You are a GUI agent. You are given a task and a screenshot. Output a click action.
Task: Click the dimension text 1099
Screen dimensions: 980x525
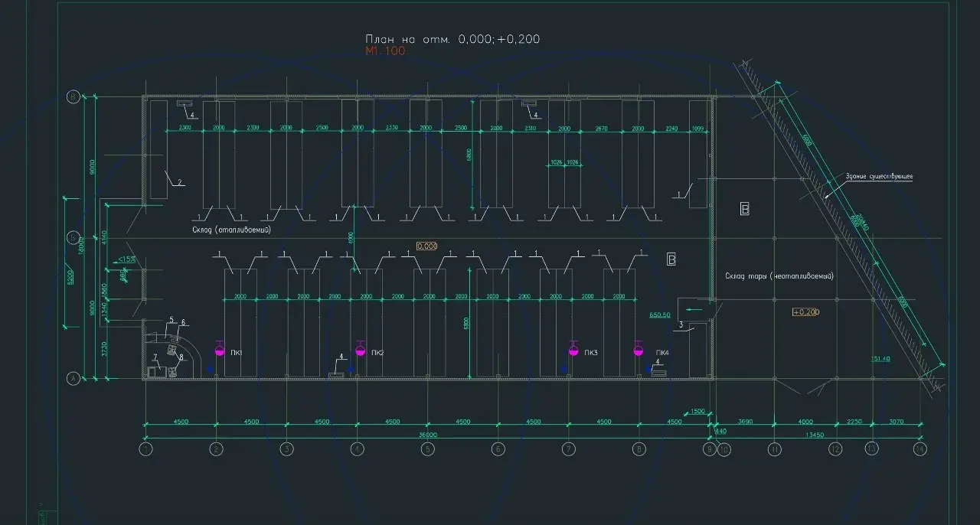(697, 128)
